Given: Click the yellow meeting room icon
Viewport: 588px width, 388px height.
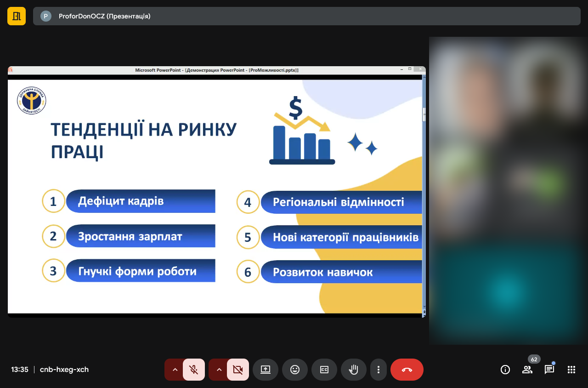Looking at the screenshot, I should [17, 16].
